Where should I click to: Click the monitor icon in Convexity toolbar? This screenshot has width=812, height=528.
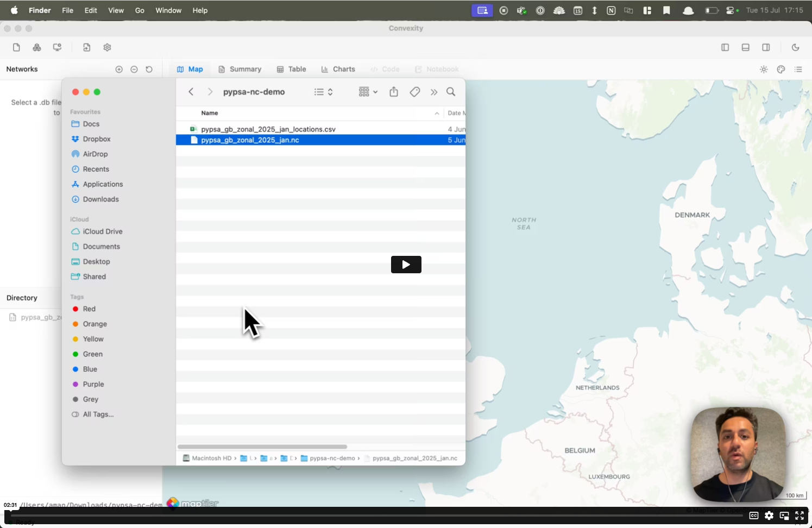tap(57, 47)
